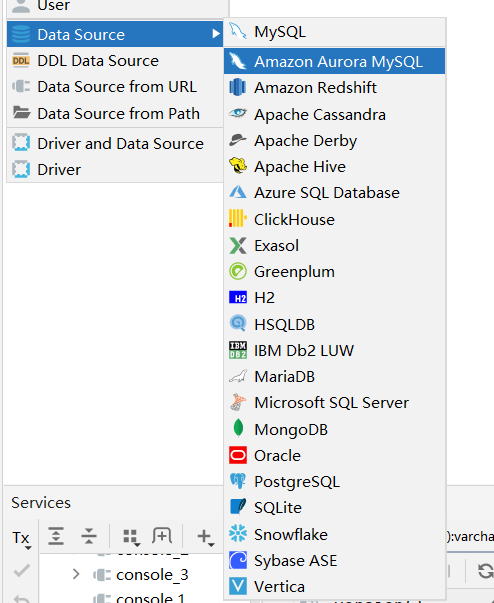Viewport: 494px width, 603px height.
Task: Choose Vertica at list bottom
Action: [334, 586]
